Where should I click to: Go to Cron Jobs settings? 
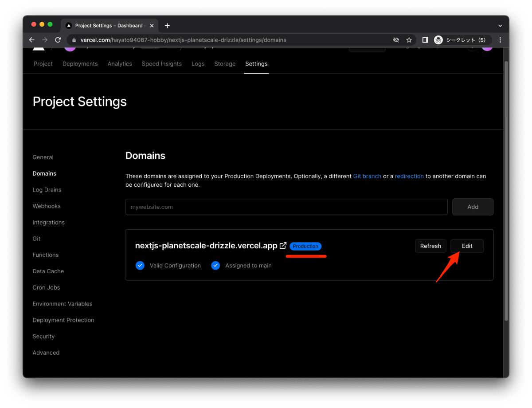tap(46, 287)
